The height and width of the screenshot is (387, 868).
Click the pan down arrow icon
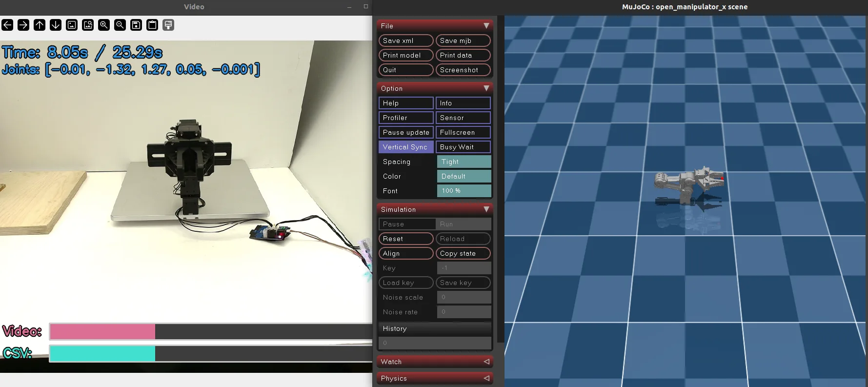click(x=56, y=25)
